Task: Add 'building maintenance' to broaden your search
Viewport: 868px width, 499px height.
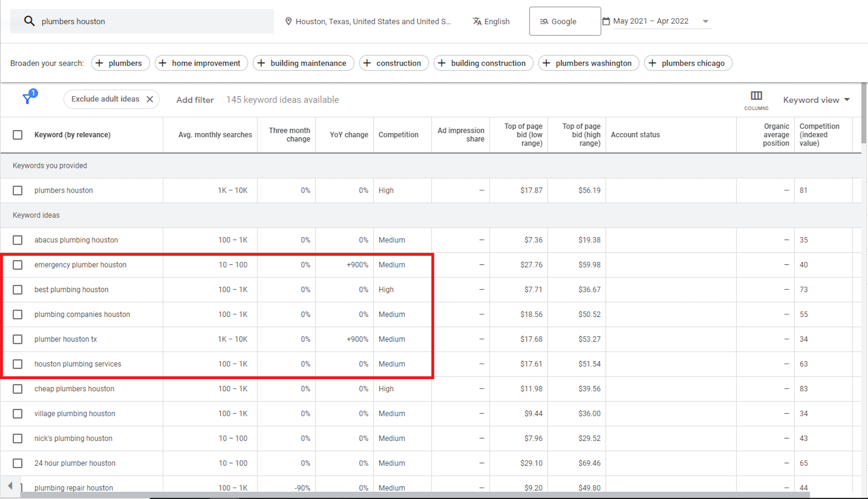Action: point(303,63)
